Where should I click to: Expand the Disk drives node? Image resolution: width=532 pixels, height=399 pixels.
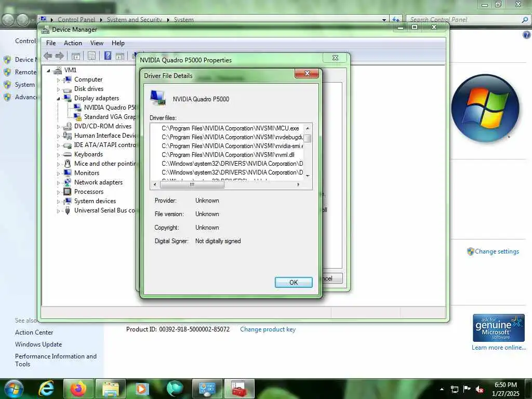pyautogui.click(x=58, y=89)
